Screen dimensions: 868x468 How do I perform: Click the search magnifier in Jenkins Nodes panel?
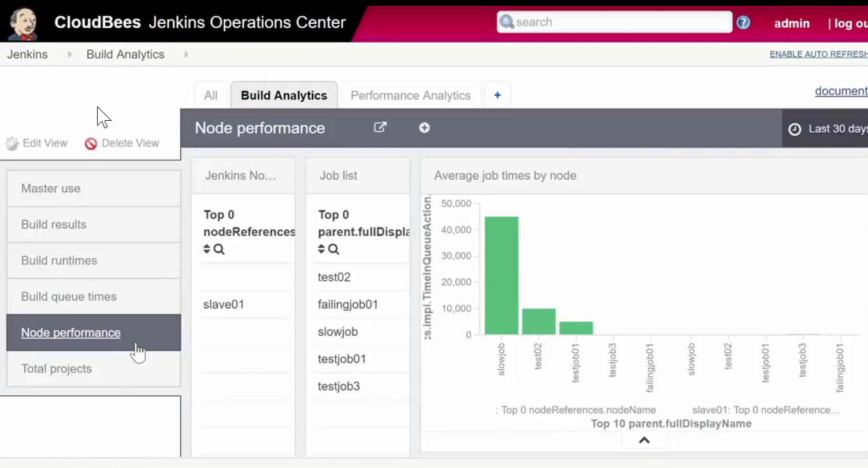tap(220, 250)
